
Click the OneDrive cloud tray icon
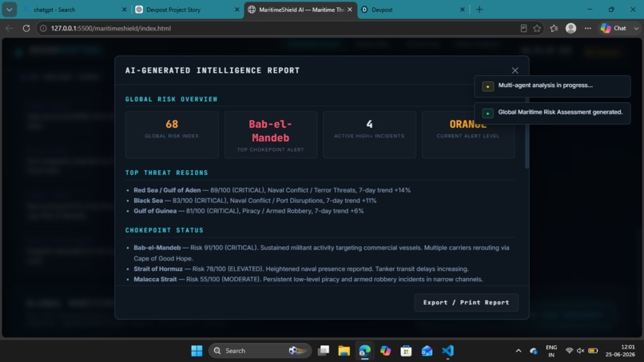click(534, 351)
